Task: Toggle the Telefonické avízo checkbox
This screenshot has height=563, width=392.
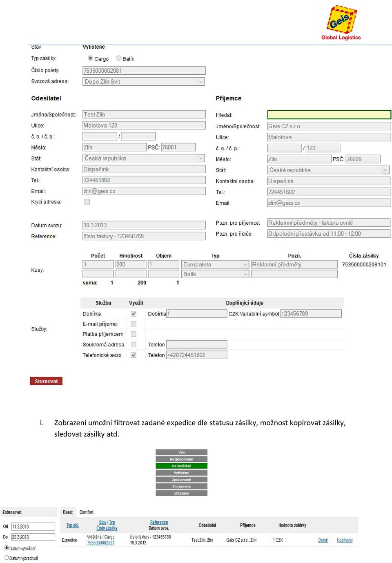Action: (133, 355)
